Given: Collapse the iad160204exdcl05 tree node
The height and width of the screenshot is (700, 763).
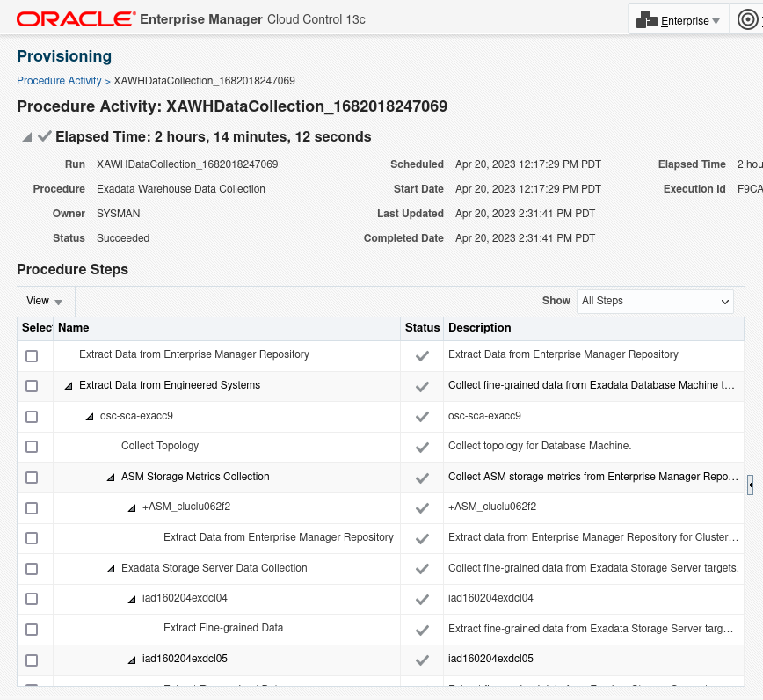Looking at the screenshot, I should (132, 660).
